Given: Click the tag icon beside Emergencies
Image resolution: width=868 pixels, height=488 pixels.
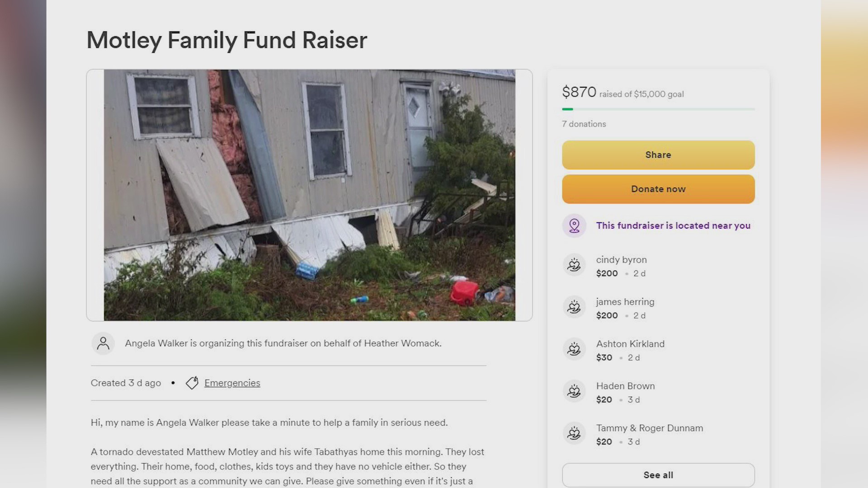Looking at the screenshot, I should tap(192, 383).
